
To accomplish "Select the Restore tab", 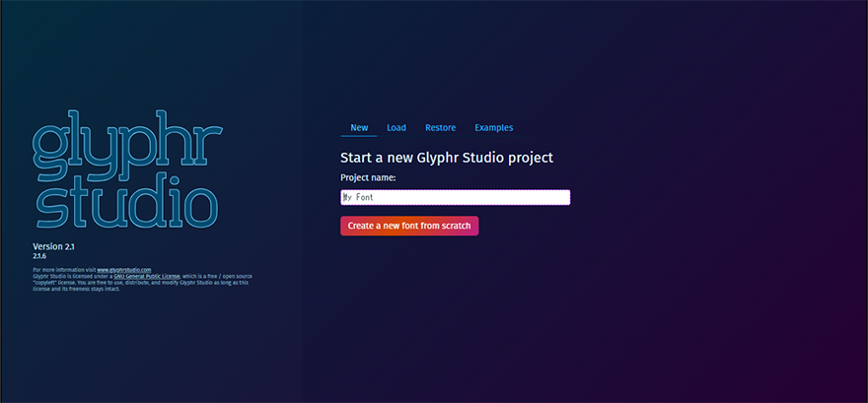I will pos(440,128).
